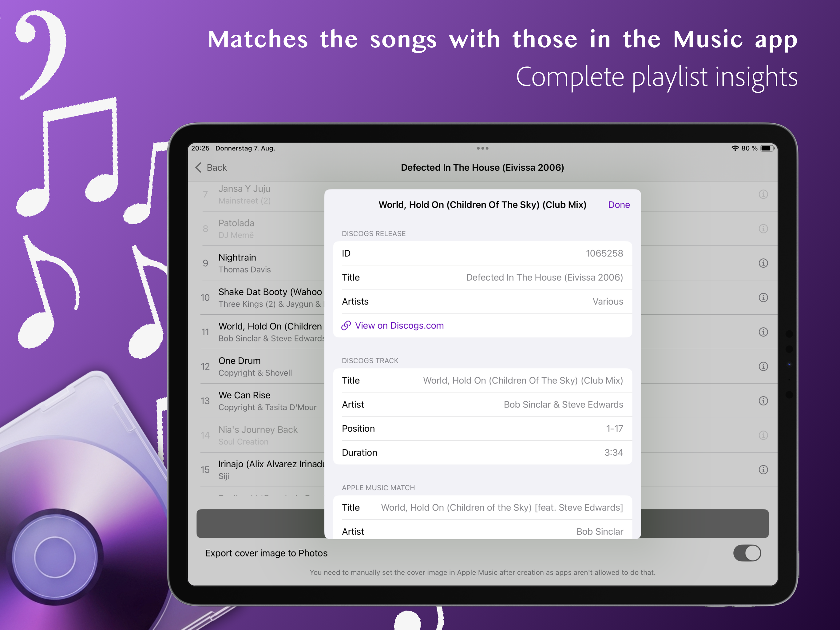Open info for One Drum track
The image size is (840, 630).
coord(763,366)
